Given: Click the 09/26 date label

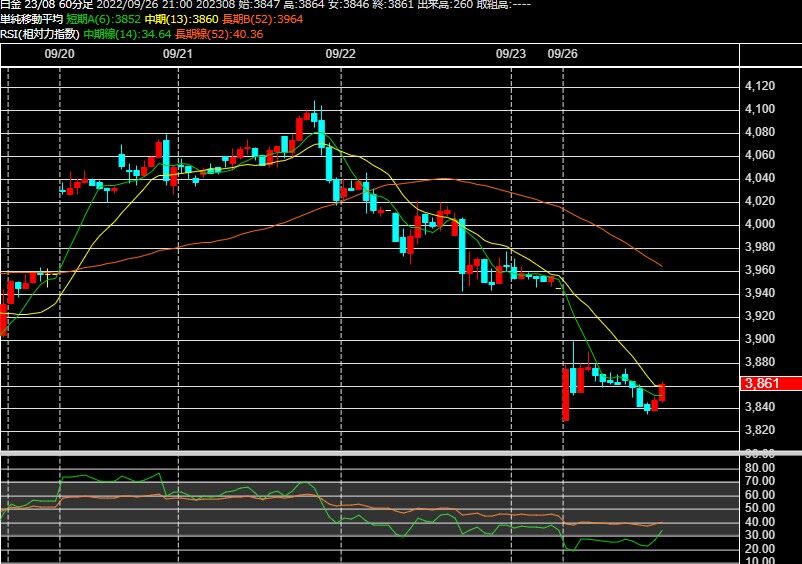Looking at the screenshot, I should click(x=562, y=54).
